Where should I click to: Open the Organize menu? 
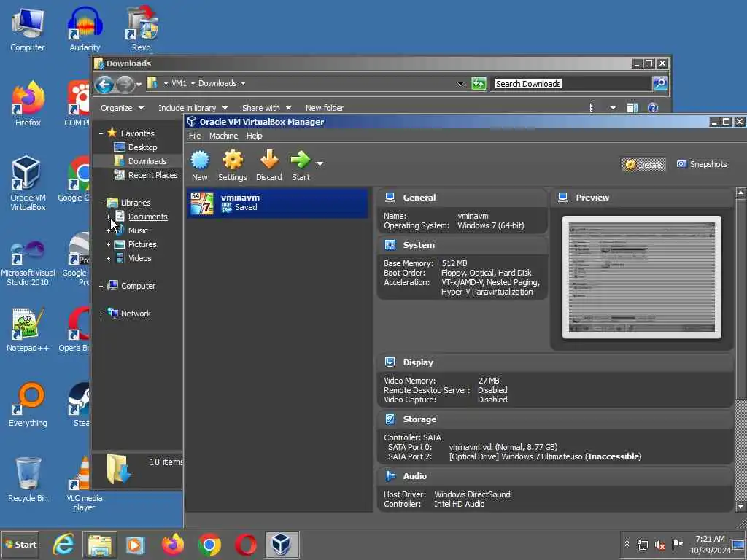coord(122,108)
